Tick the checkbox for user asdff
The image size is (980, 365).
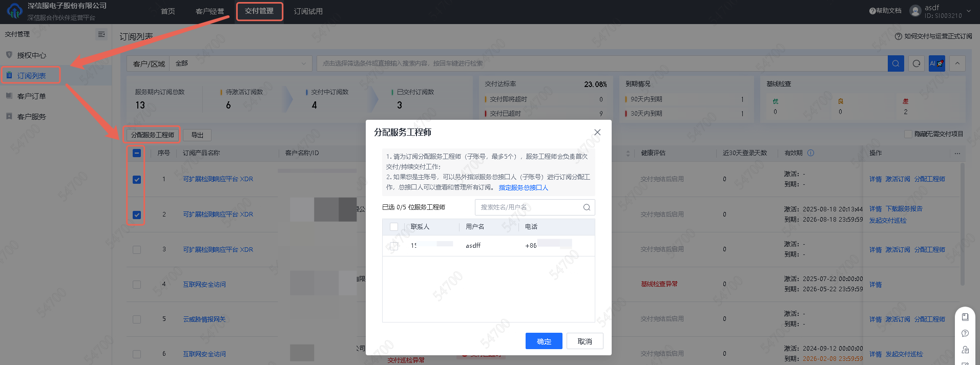click(394, 246)
